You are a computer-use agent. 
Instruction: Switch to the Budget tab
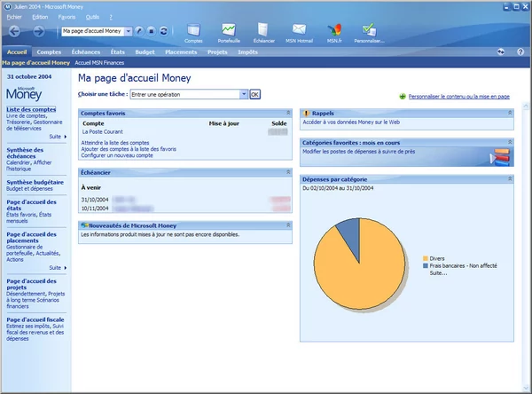[145, 52]
